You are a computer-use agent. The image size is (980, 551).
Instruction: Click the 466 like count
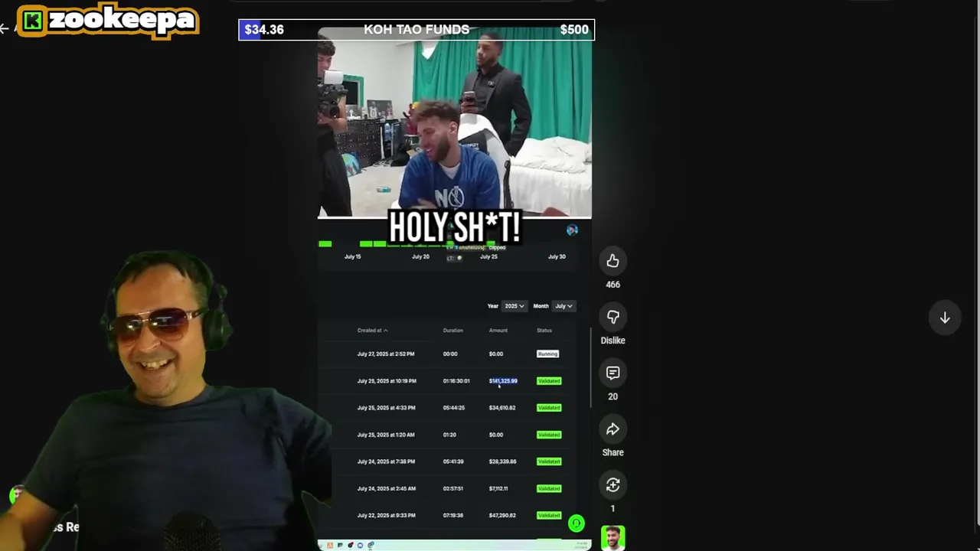(612, 285)
